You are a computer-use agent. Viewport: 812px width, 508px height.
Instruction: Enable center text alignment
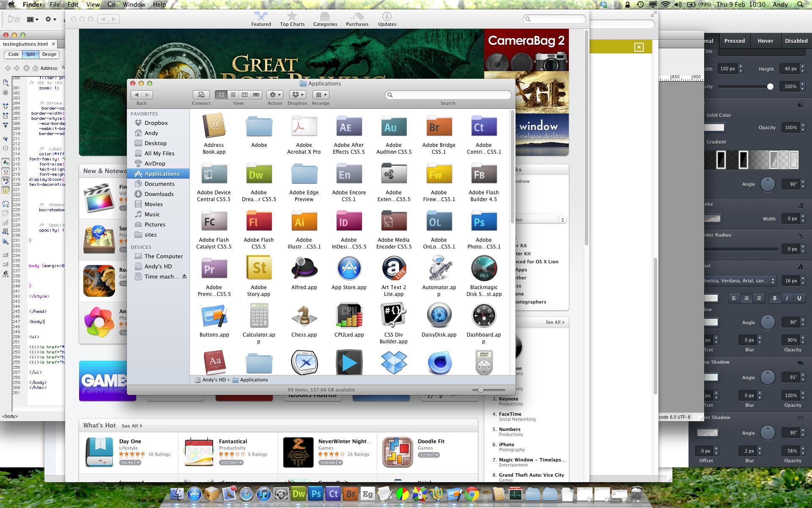coord(746,298)
